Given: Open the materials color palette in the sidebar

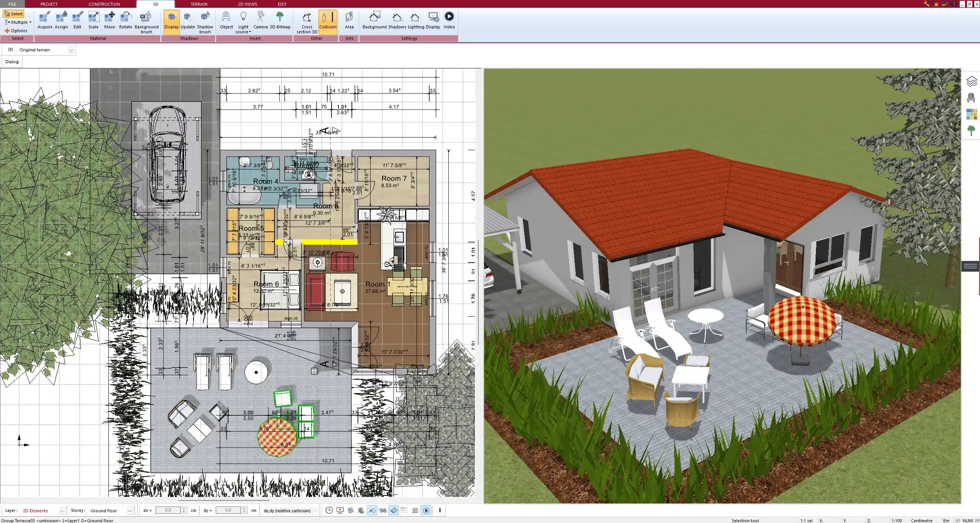Looking at the screenshot, I should tap(972, 114).
